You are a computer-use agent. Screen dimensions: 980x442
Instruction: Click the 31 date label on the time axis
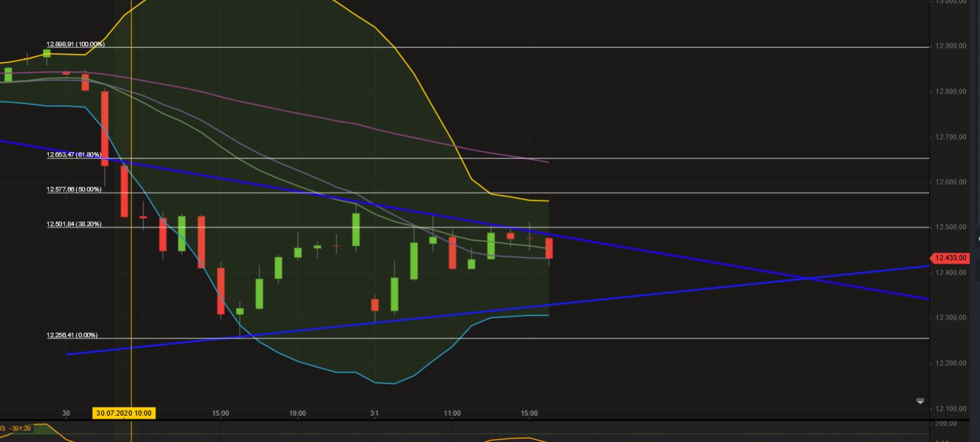374,413
